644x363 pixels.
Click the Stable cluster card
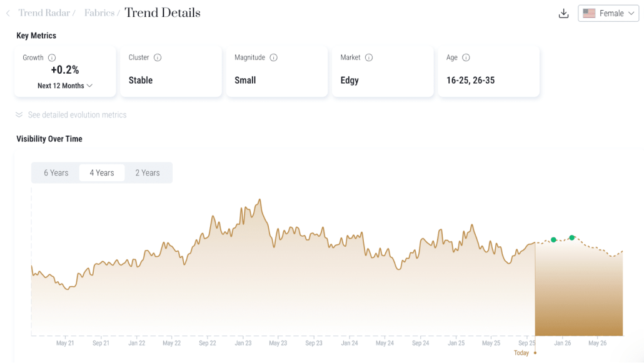170,71
